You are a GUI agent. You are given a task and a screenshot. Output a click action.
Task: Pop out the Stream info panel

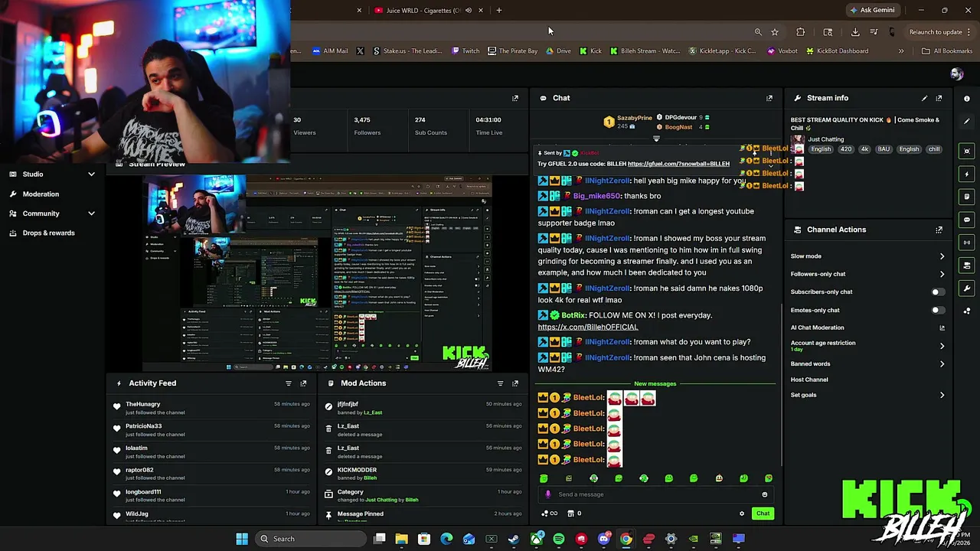pyautogui.click(x=939, y=98)
